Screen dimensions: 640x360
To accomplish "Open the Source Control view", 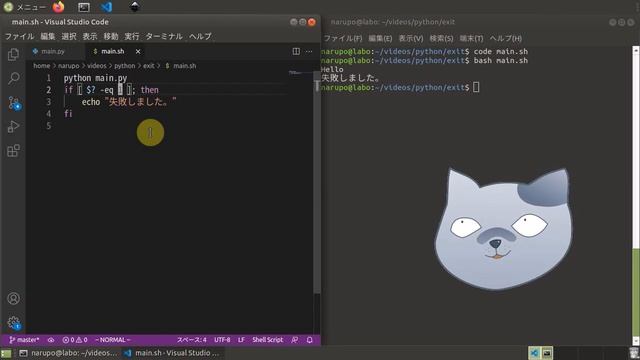I will coord(14,103).
